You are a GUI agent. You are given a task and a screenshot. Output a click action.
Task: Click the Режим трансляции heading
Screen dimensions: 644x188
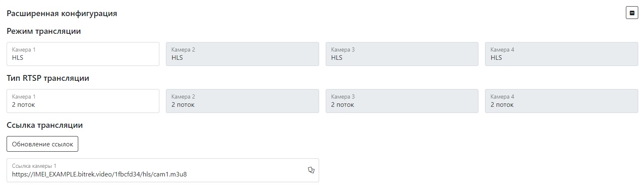click(x=44, y=31)
